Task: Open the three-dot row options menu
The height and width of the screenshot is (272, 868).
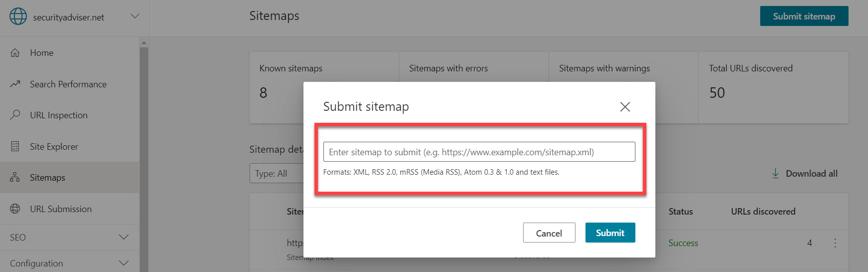Action: pos(835,243)
